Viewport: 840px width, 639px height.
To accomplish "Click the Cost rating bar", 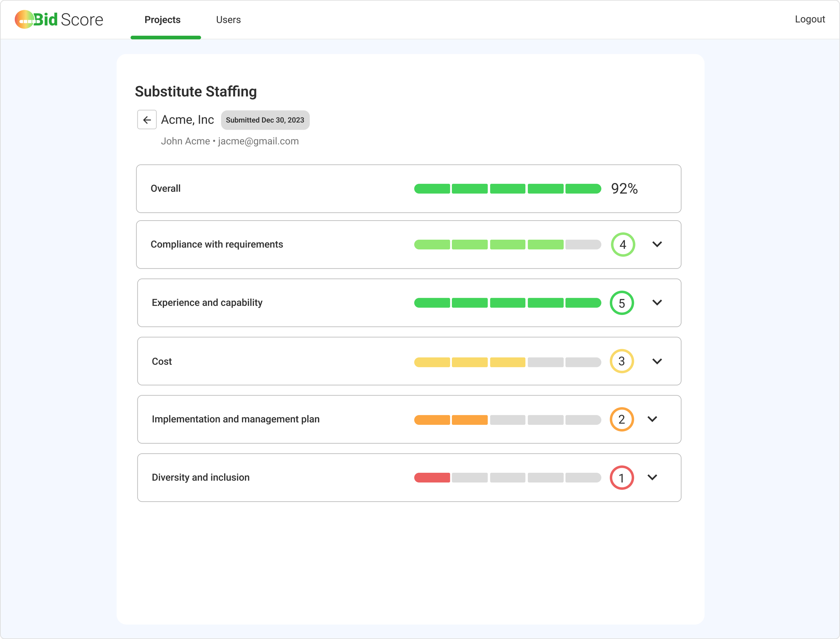I will click(x=508, y=362).
